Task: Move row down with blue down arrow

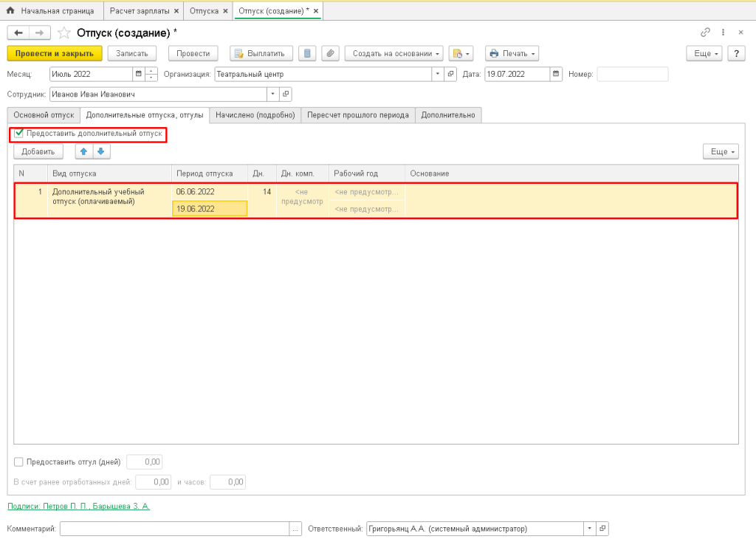Action: [x=100, y=151]
